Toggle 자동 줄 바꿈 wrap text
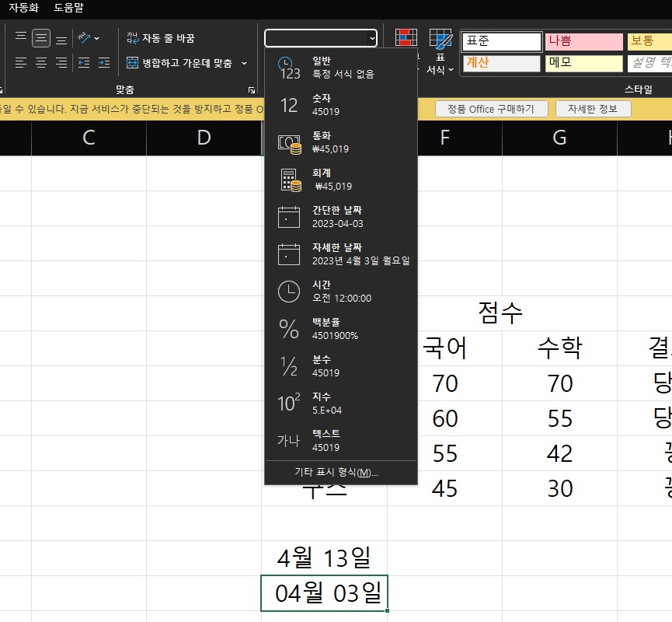Screen dimensions: 672x622 click(161, 38)
